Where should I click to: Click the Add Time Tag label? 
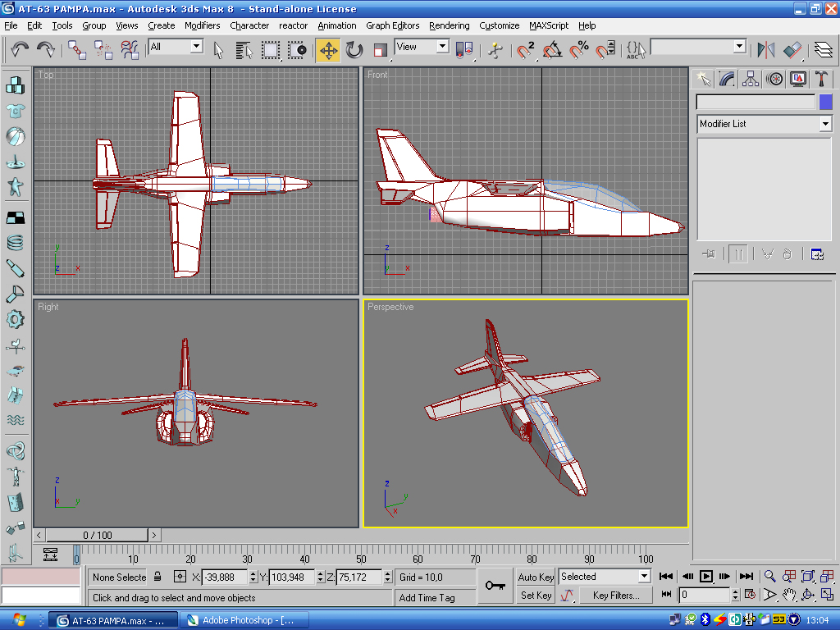[427, 597]
